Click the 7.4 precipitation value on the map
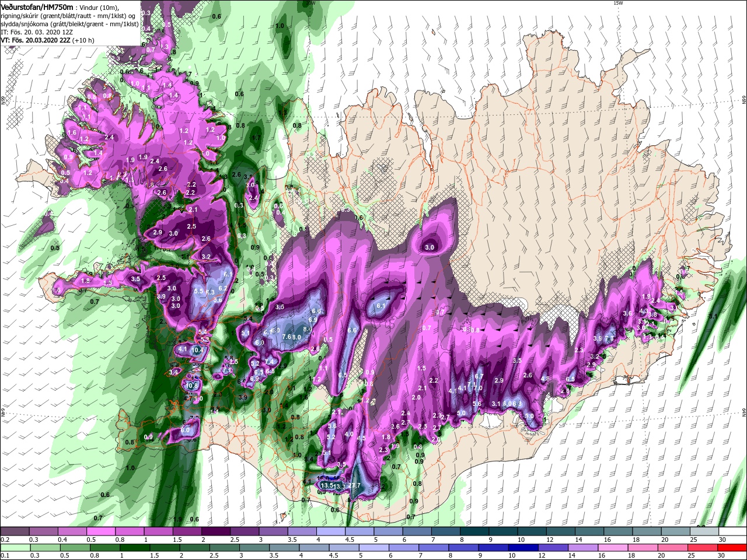This screenshot has width=747, height=560. pos(270,362)
